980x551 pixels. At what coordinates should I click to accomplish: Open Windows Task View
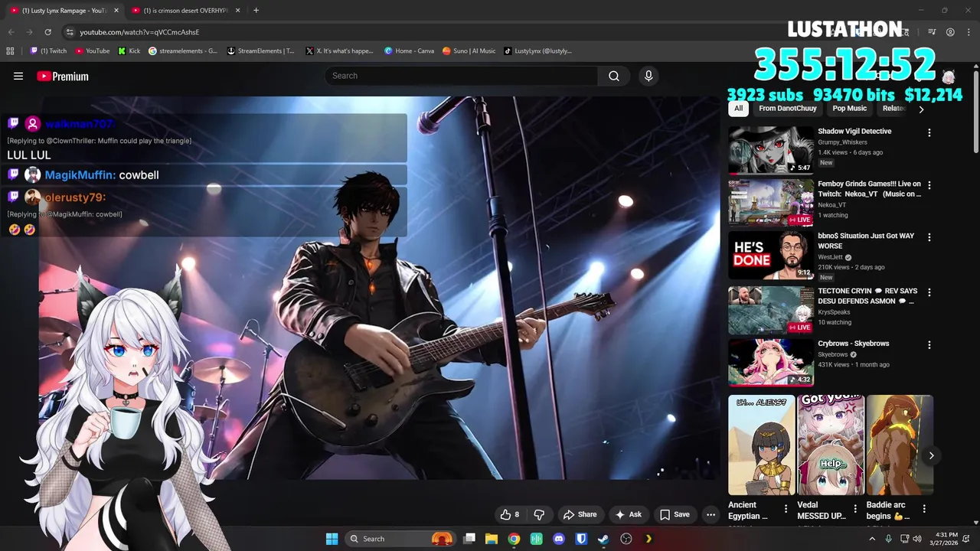point(469,539)
